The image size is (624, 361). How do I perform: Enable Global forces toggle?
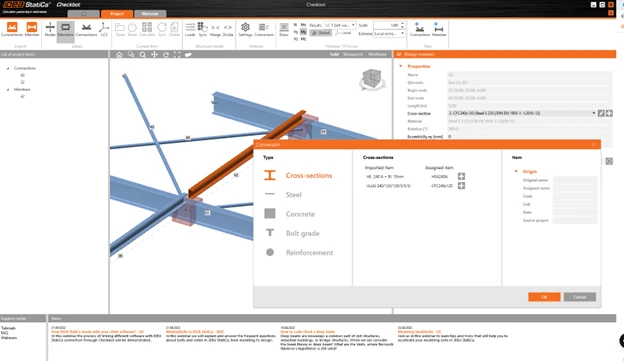(321, 33)
